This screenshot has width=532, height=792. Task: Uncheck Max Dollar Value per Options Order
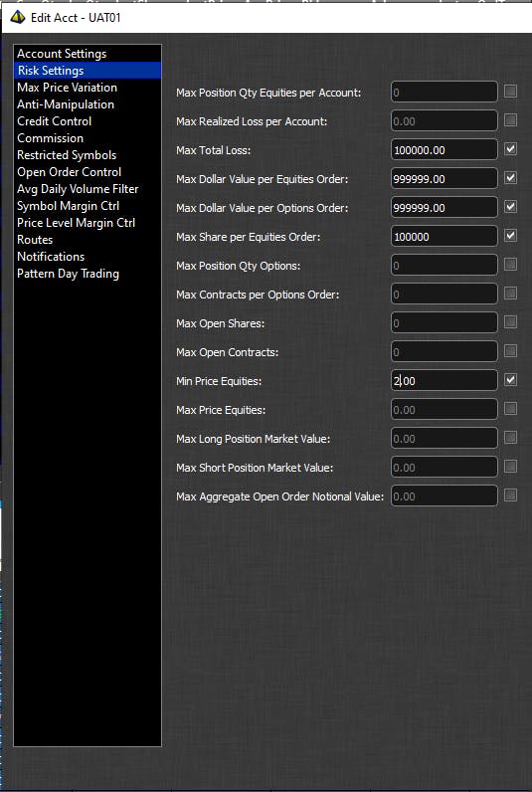(510, 206)
